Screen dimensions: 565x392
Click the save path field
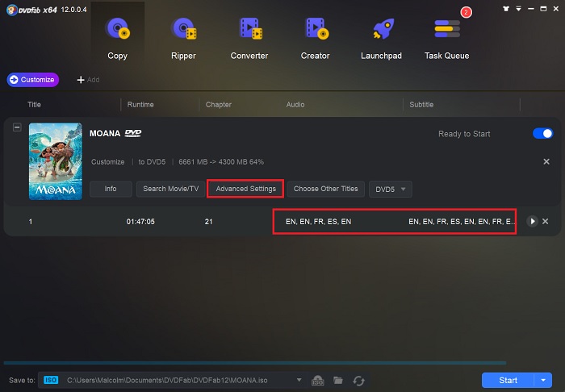pyautogui.click(x=173, y=381)
